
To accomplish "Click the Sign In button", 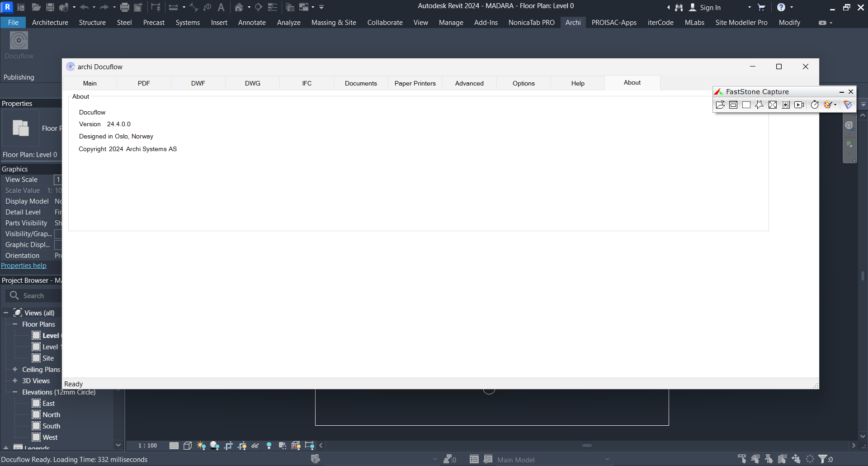I will point(705,7).
